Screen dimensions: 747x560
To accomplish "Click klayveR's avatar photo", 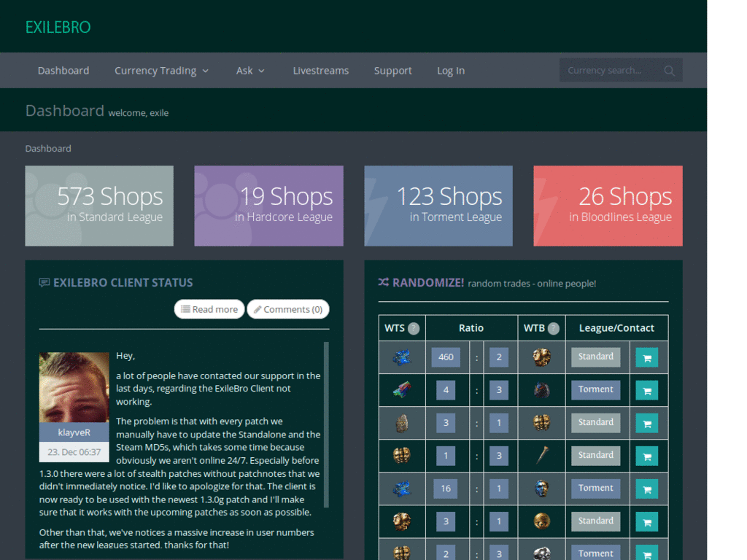I will pyautogui.click(x=74, y=387).
